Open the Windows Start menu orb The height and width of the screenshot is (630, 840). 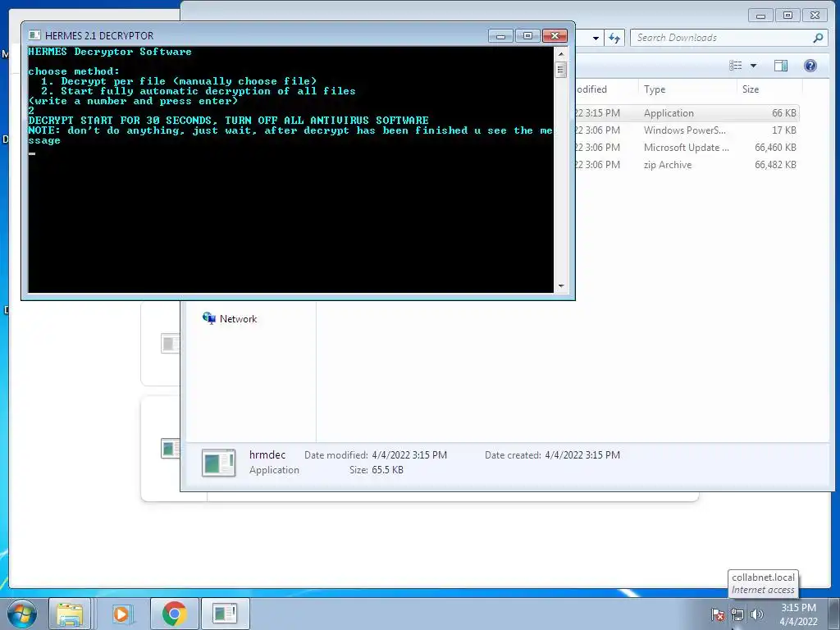(x=22, y=614)
